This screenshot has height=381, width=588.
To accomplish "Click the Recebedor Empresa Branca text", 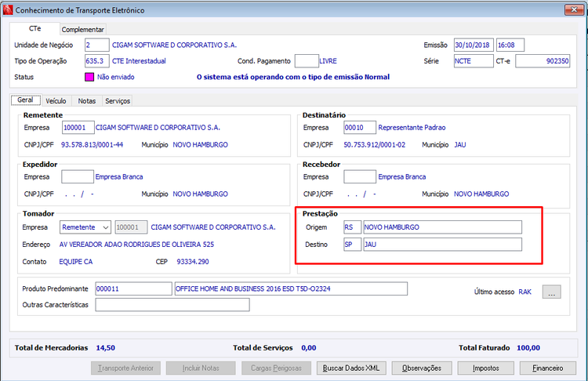I will click(x=402, y=176).
